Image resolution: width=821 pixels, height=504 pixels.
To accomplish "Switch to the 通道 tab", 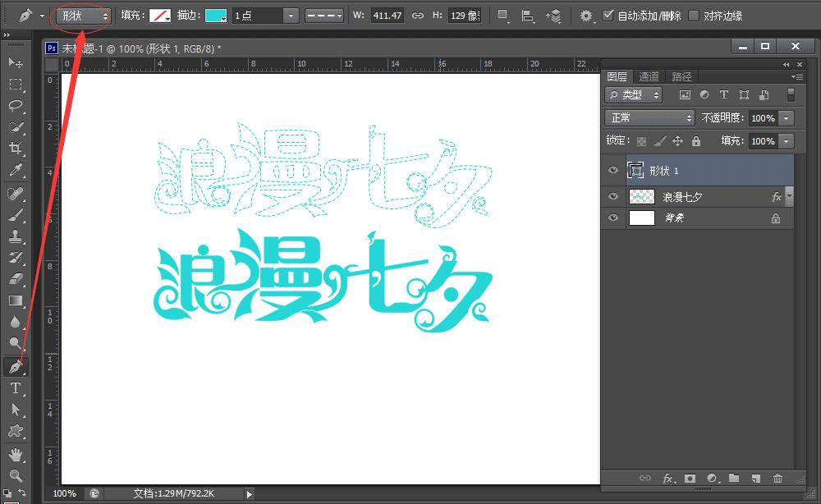I will (x=649, y=76).
